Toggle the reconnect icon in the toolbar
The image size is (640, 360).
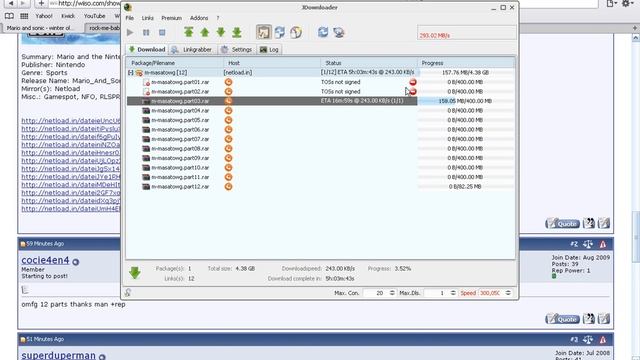(280, 32)
